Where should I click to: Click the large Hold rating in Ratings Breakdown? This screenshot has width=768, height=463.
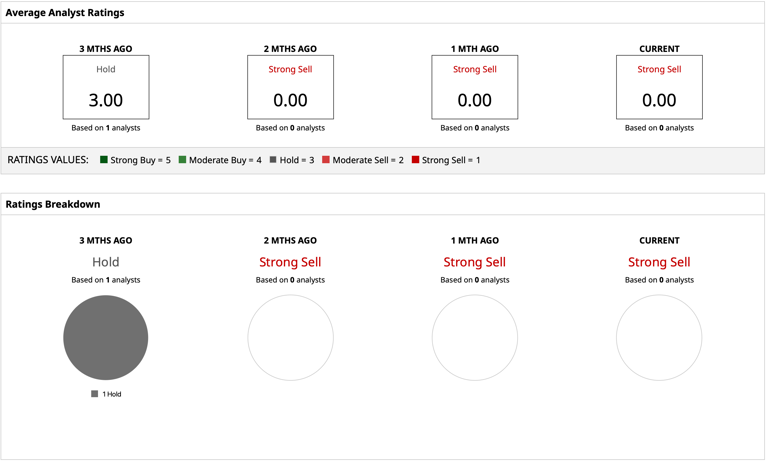click(106, 262)
